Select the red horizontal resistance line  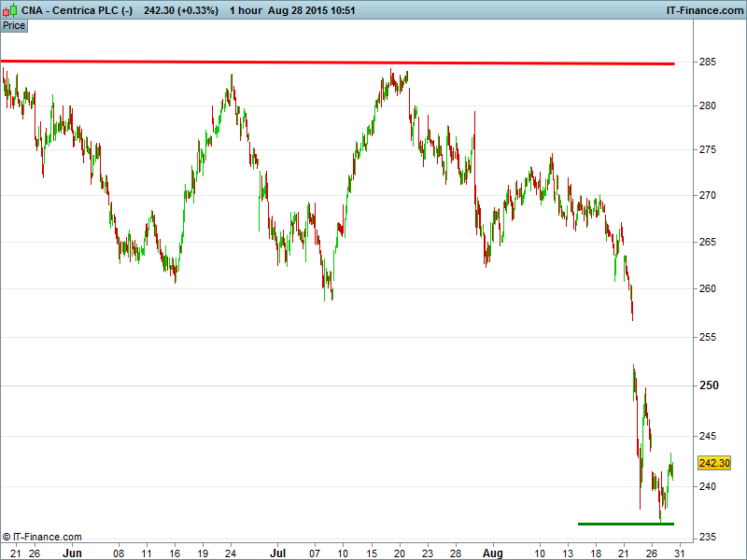coord(336,63)
